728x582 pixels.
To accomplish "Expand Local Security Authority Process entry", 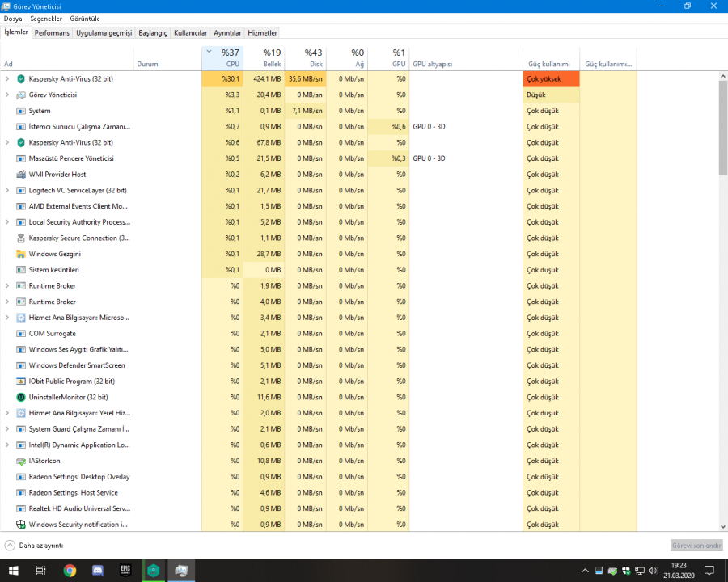I will 7,222.
